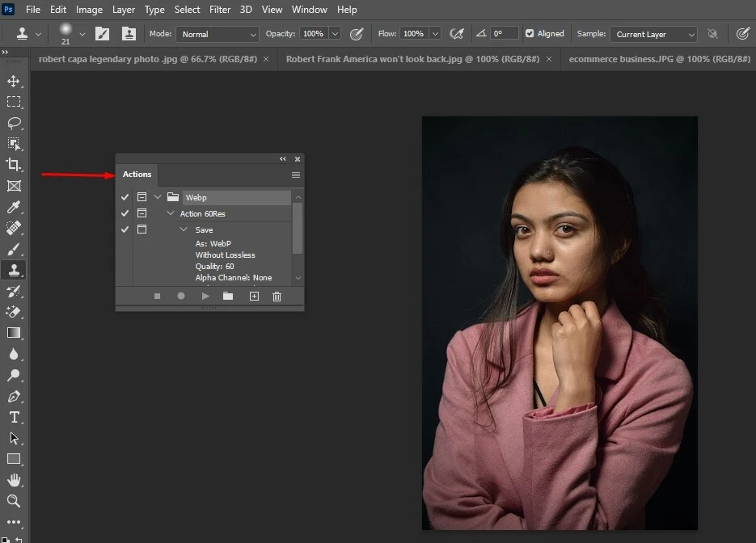Play the selected action

(205, 296)
